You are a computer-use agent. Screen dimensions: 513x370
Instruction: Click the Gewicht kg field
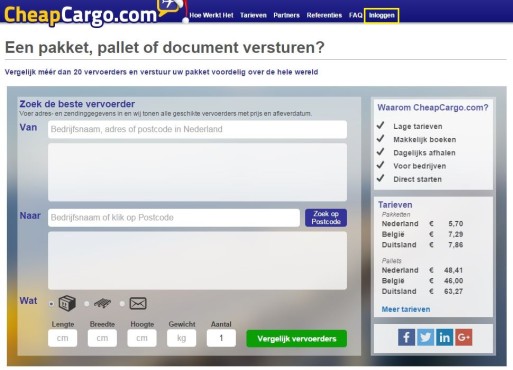tap(181, 338)
